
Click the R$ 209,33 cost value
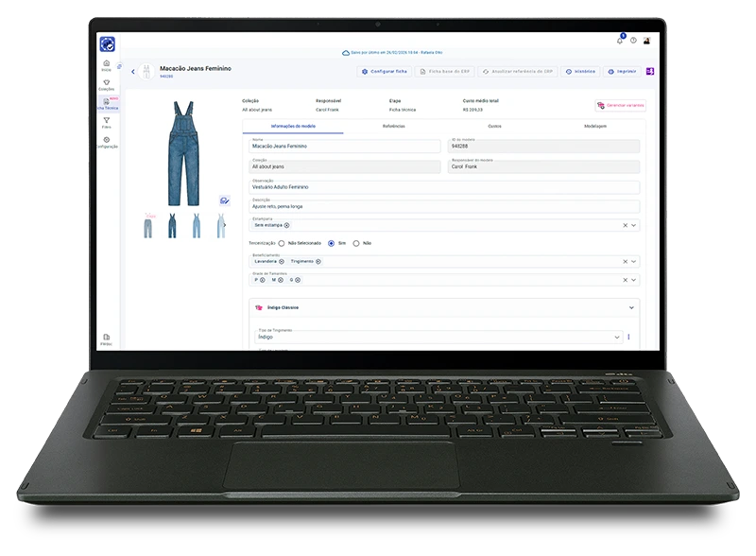(x=472, y=110)
